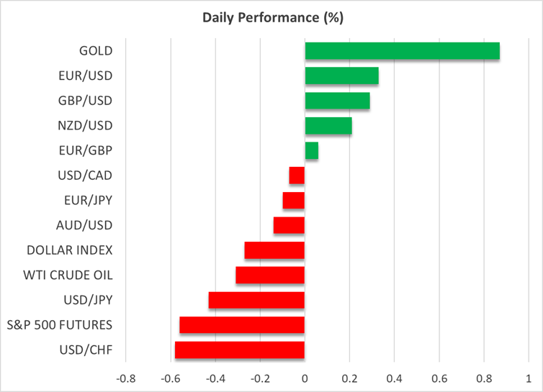Select the AUD/USD red bar

tap(289, 225)
